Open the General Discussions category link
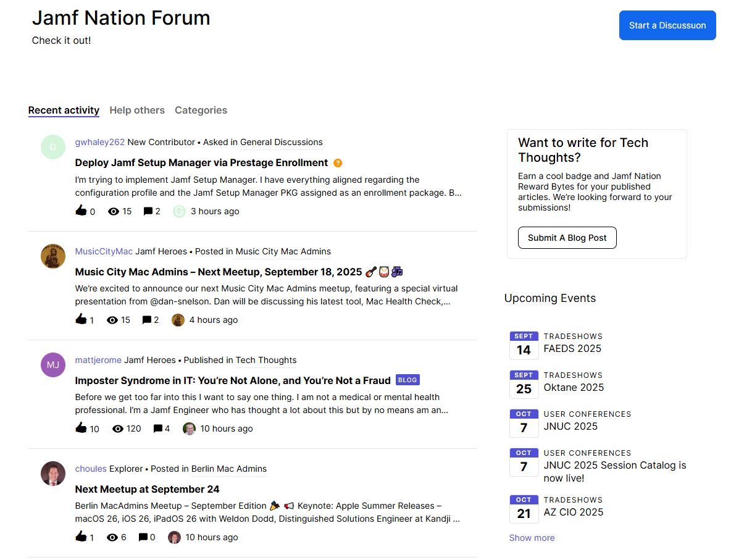This screenshot has width=752, height=560. pyautogui.click(x=281, y=142)
